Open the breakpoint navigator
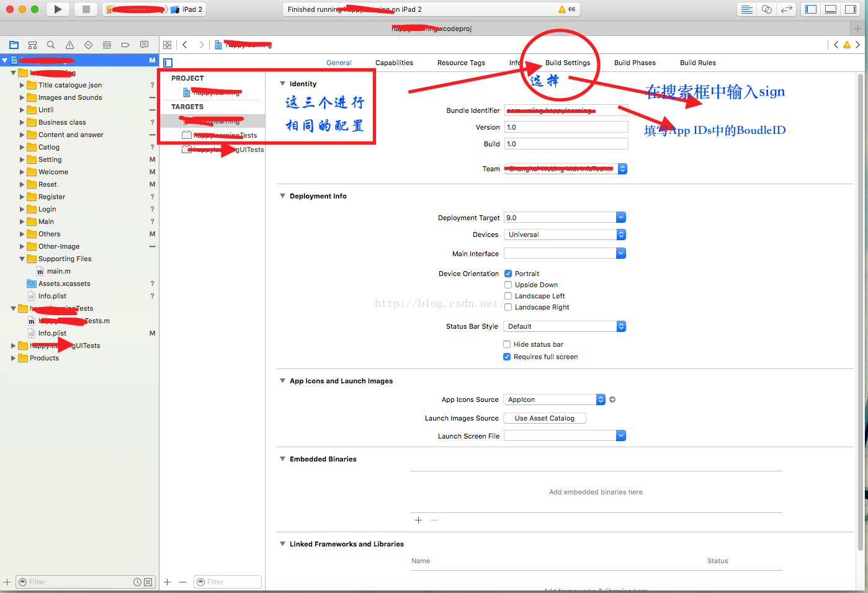 click(x=125, y=45)
